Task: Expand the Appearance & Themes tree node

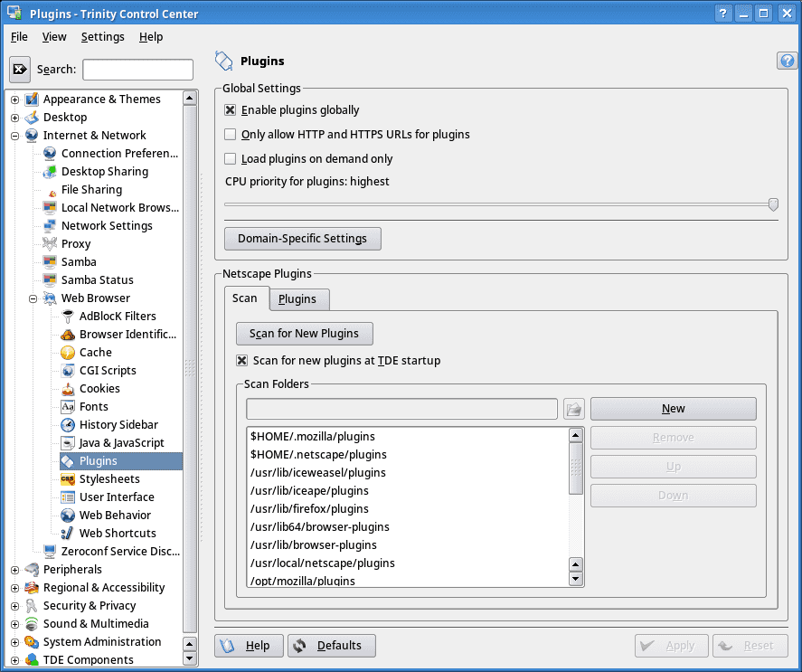Action: 14,99
